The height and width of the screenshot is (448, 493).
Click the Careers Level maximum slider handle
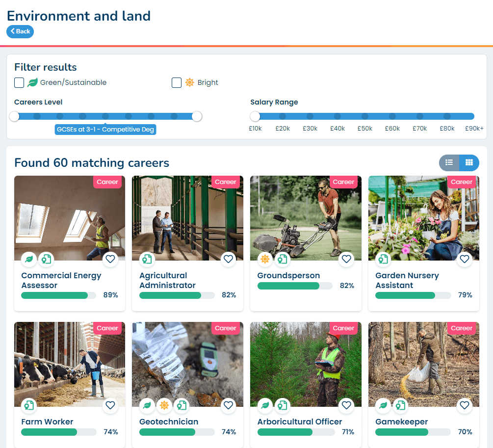coord(197,116)
